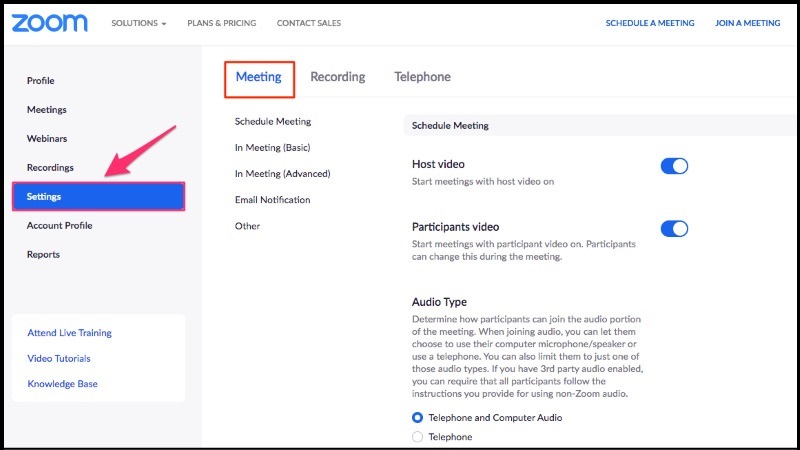This screenshot has height=450, width=800.
Task: Disable Participants video toggle
Action: (x=674, y=229)
